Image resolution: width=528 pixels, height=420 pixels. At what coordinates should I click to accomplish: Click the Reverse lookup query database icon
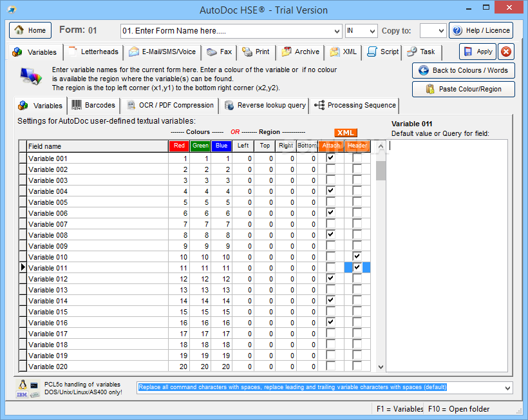229,105
